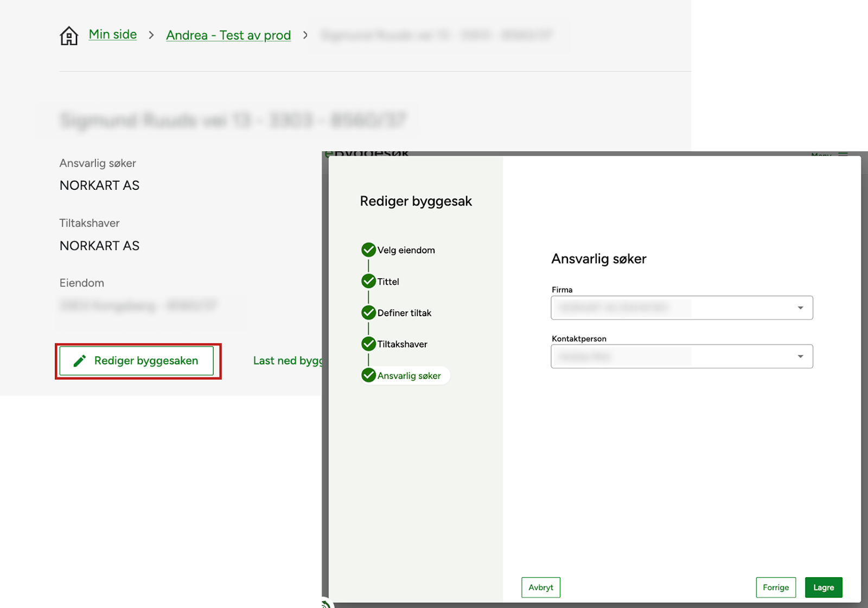Image resolution: width=868 pixels, height=608 pixels.
Task: Click the checkmark icon beside Velg eiendom
Action: pos(368,250)
